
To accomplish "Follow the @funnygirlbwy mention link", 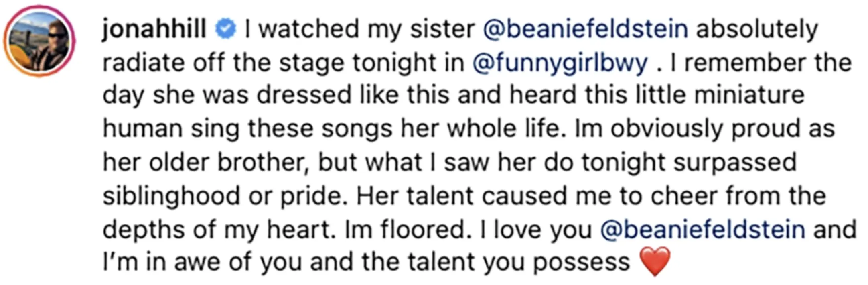I will coord(560,63).
